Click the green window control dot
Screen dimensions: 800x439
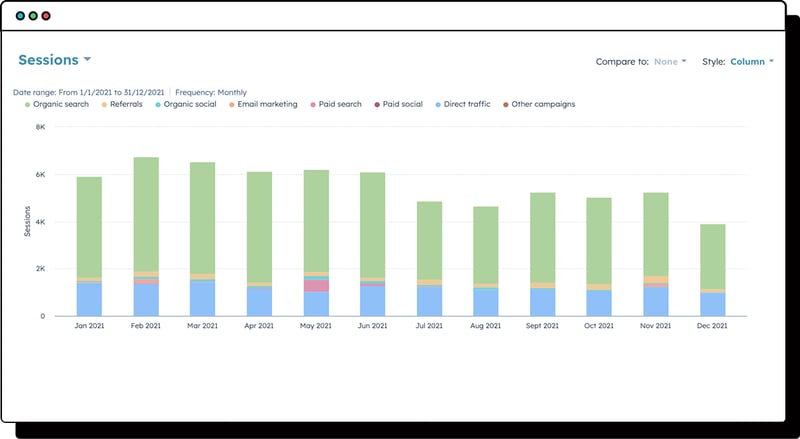[33, 16]
